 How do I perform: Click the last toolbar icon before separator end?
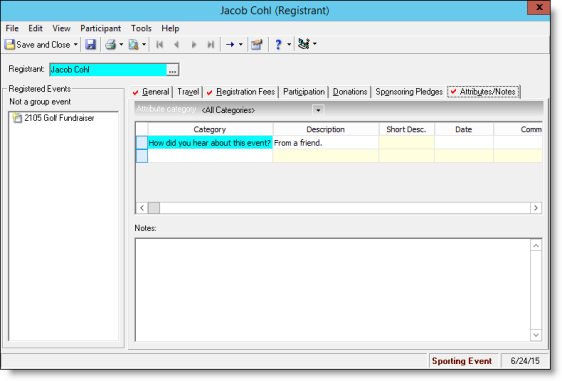304,44
